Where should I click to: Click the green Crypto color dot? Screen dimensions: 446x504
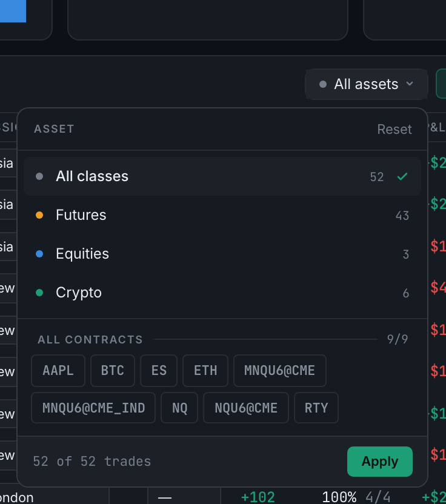click(x=39, y=293)
